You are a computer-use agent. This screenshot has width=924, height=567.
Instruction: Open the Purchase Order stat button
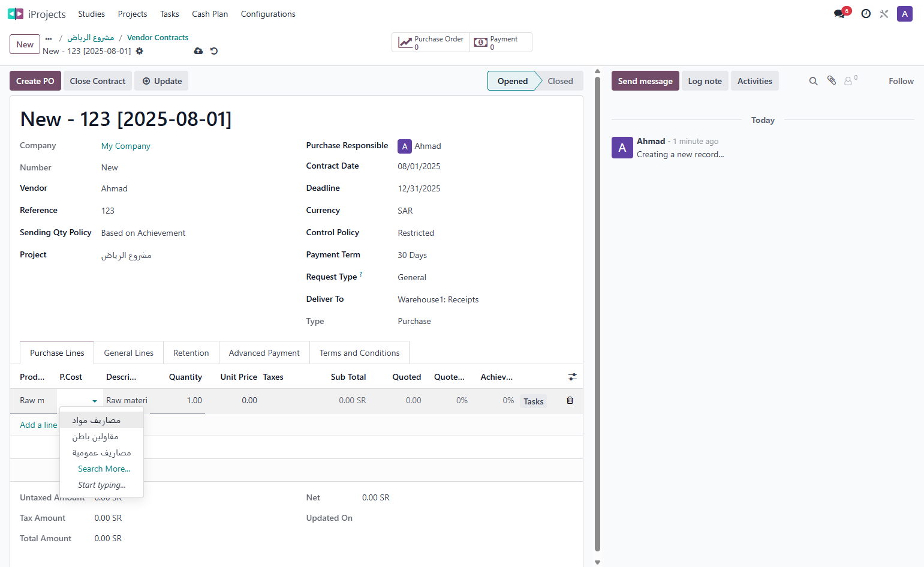(431, 43)
